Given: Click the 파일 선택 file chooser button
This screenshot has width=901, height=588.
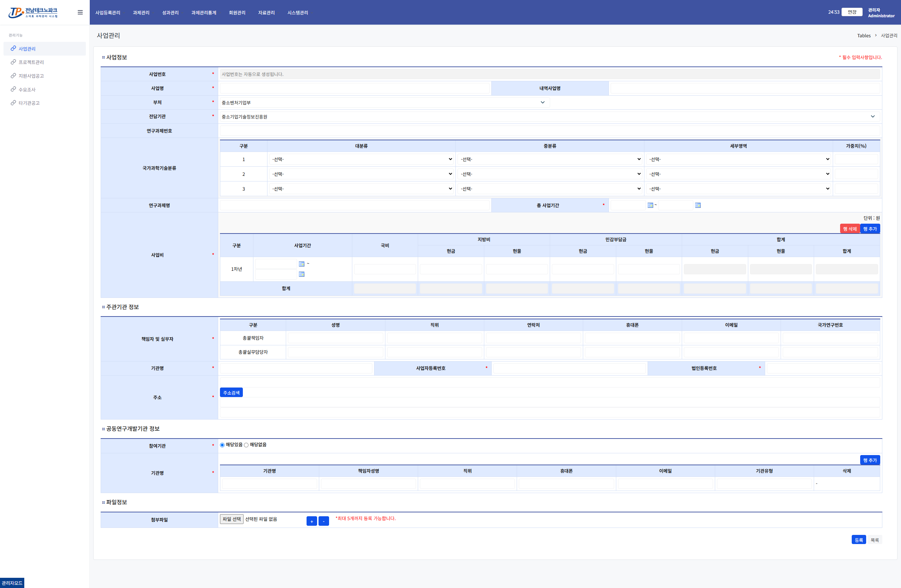Looking at the screenshot, I should click(232, 519).
